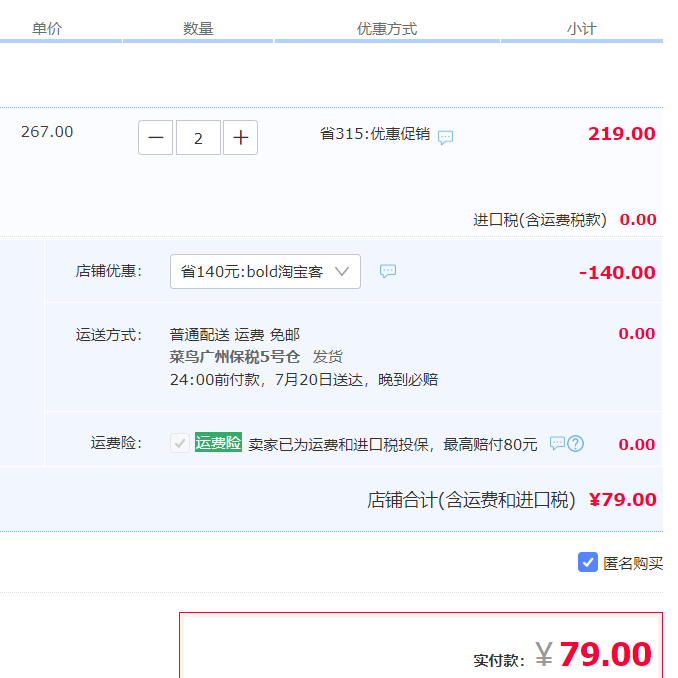This screenshot has width=678, height=678.
Task: Click the 单价 column header
Action: click(47, 29)
